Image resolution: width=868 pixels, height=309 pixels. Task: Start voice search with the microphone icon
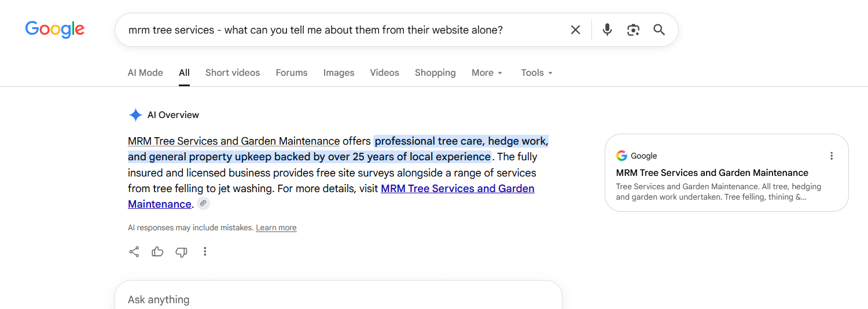coord(607,30)
